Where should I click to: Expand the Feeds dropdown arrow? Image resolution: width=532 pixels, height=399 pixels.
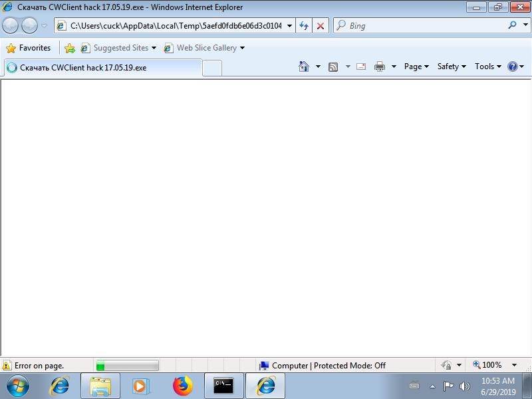click(x=348, y=66)
